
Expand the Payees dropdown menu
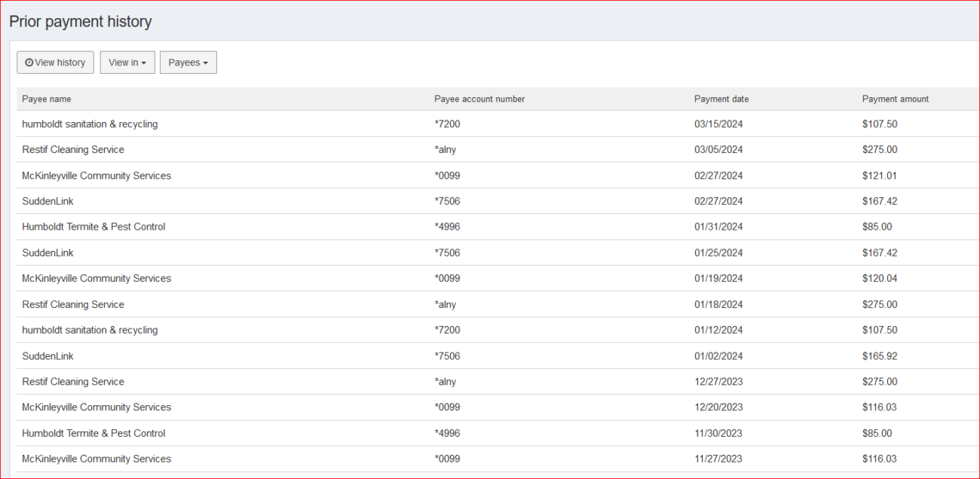188,63
